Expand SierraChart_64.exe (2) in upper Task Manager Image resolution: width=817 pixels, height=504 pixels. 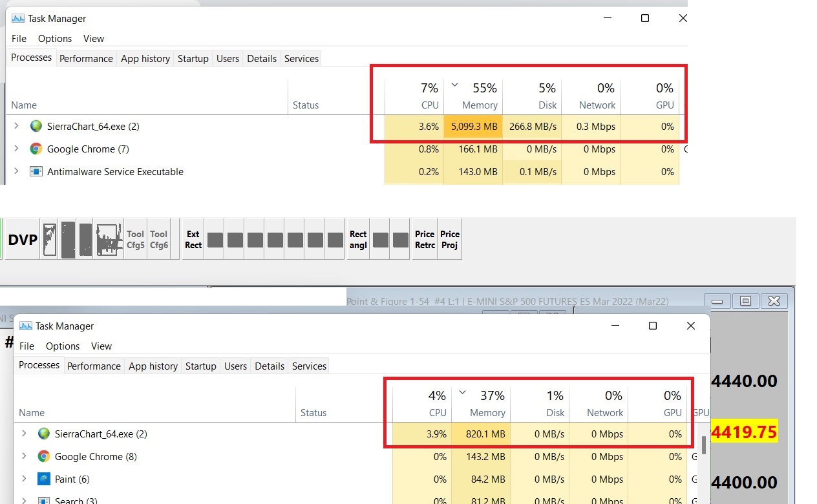[16, 127]
